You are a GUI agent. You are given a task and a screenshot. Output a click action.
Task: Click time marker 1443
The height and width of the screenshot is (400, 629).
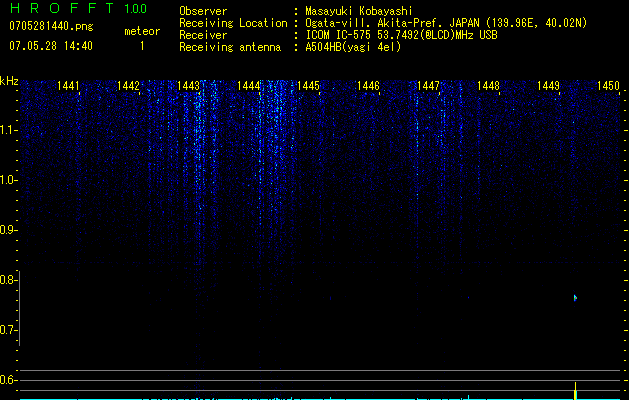click(188, 86)
